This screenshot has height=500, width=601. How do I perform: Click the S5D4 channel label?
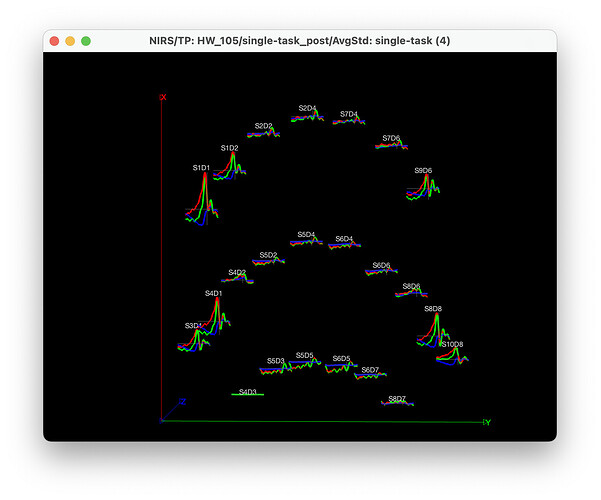[x=306, y=235]
